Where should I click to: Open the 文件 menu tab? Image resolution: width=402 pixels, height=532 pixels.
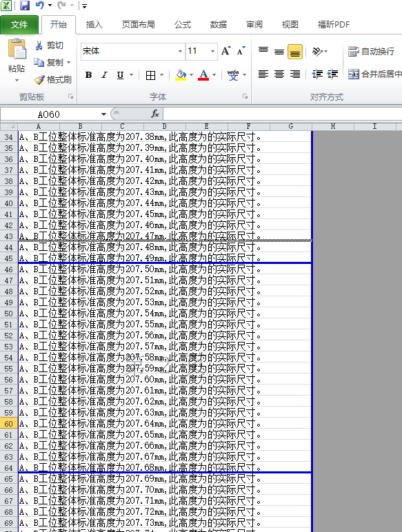(x=19, y=24)
